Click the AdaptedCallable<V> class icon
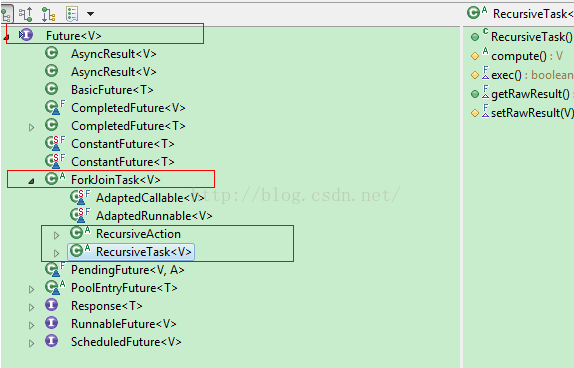The height and width of the screenshot is (368, 574). point(80,197)
